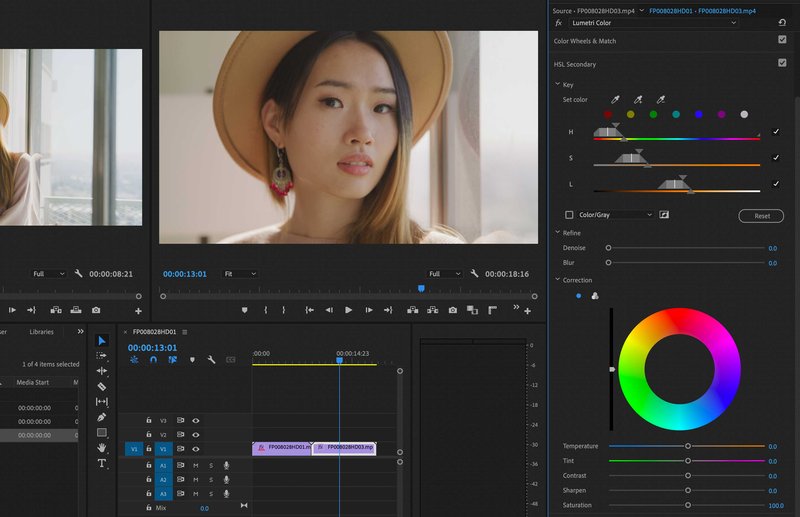Click Mark In bracket button
This screenshot has height=517, width=800.
[265, 310]
